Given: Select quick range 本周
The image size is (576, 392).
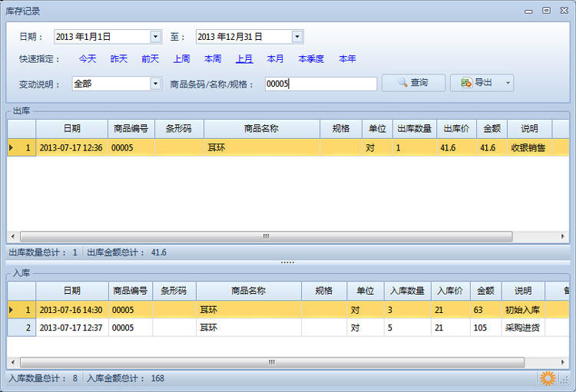Looking at the screenshot, I should pyautogui.click(x=213, y=59).
